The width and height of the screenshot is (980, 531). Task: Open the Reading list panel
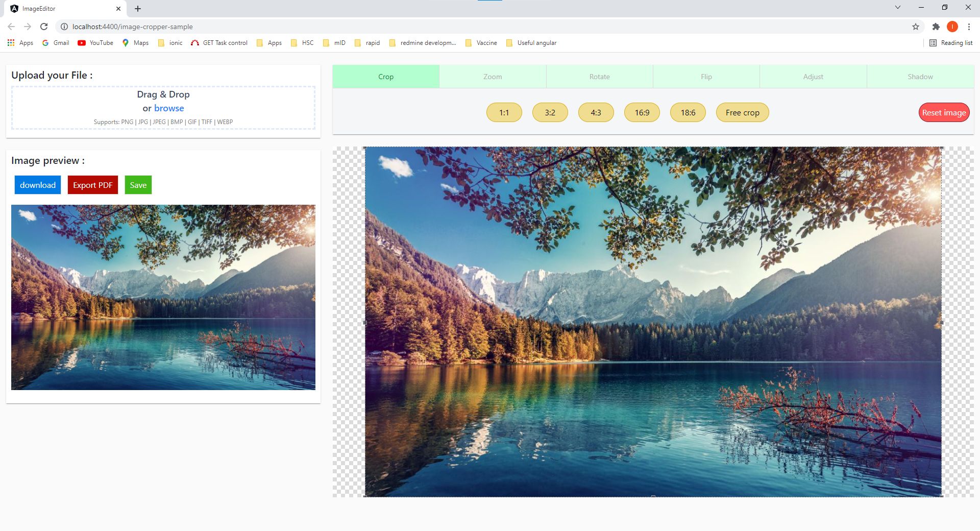pos(951,43)
